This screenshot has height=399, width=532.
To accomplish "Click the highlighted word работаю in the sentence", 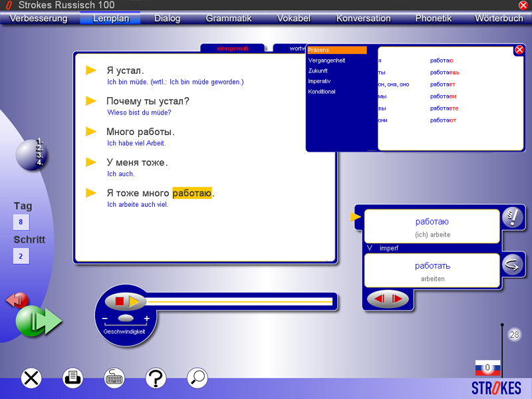I will pyautogui.click(x=192, y=193).
